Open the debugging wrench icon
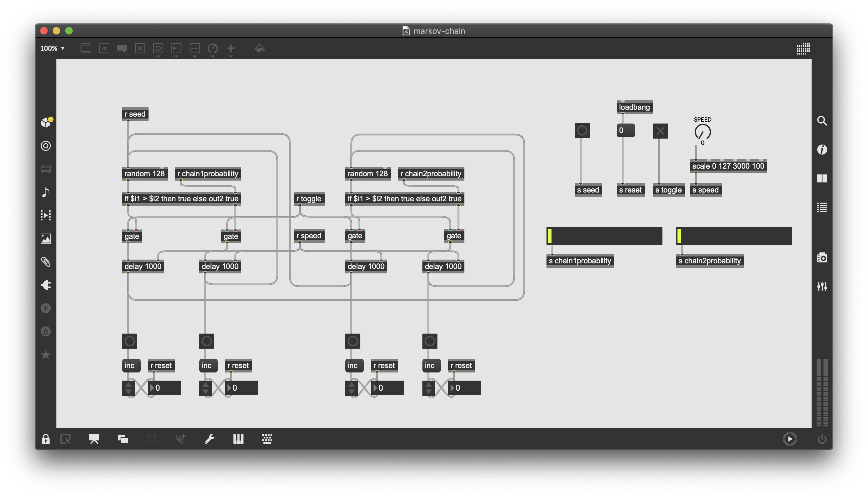Image resolution: width=868 pixels, height=496 pixels. [x=209, y=439]
